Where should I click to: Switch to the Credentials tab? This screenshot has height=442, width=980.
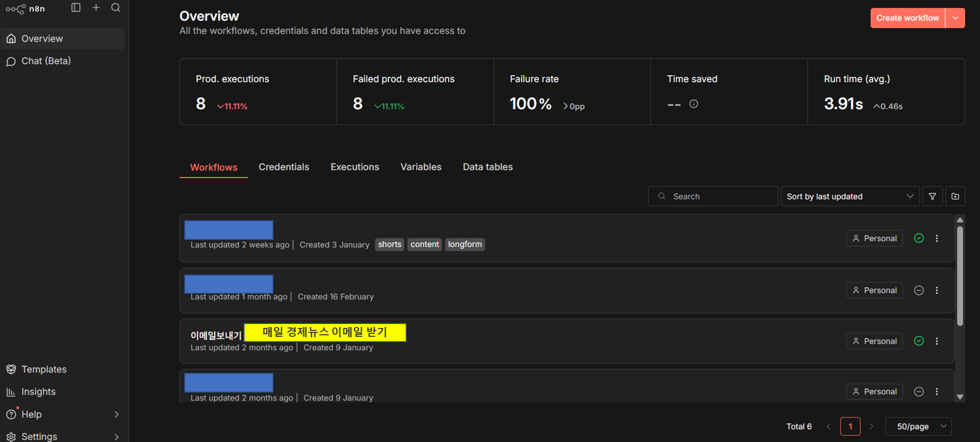(284, 167)
